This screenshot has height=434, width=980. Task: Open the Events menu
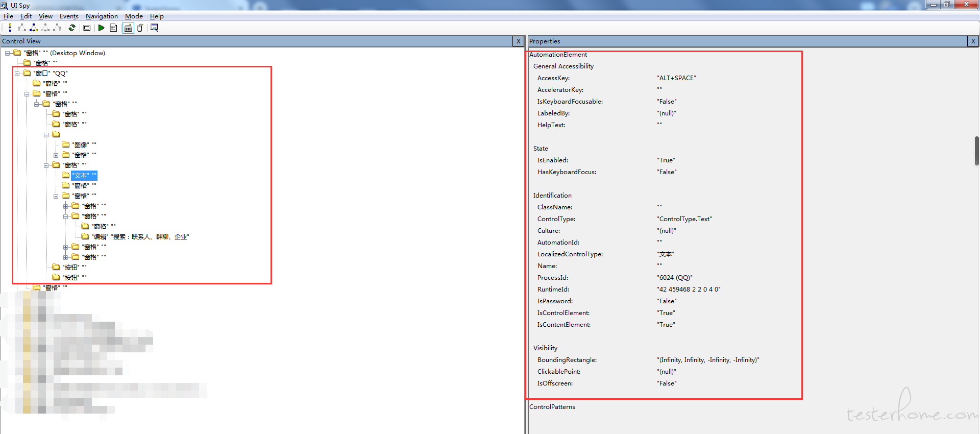coord(69,16)
